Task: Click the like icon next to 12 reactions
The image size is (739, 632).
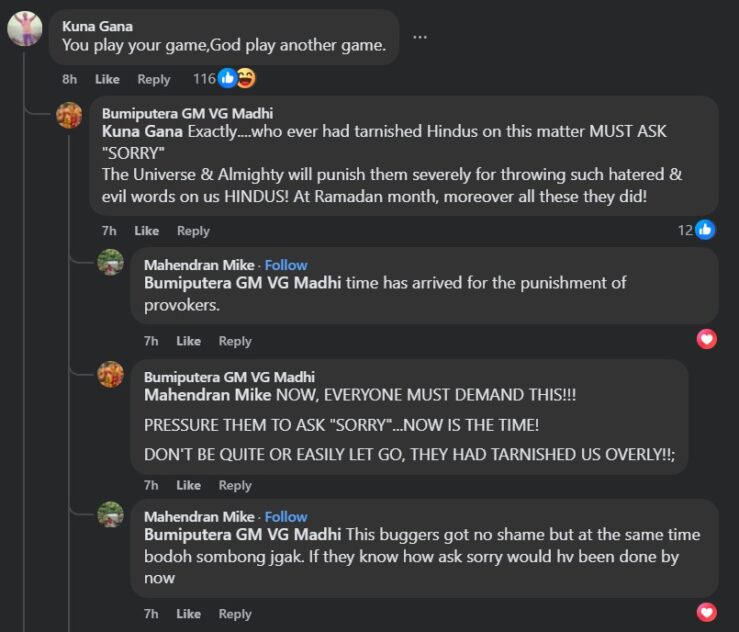Action: 705,230
